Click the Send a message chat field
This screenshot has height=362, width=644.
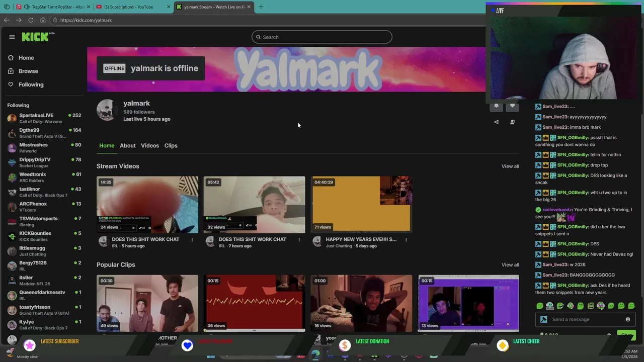pos(586,319)
